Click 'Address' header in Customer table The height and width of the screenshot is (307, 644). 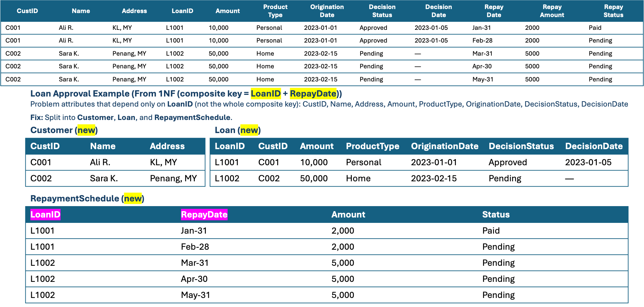[x=167, y=146]
